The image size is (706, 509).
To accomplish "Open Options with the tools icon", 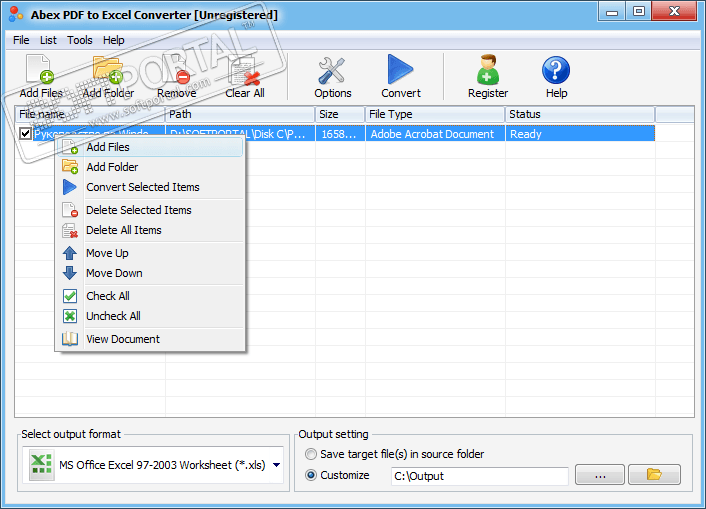I will 332,70.
